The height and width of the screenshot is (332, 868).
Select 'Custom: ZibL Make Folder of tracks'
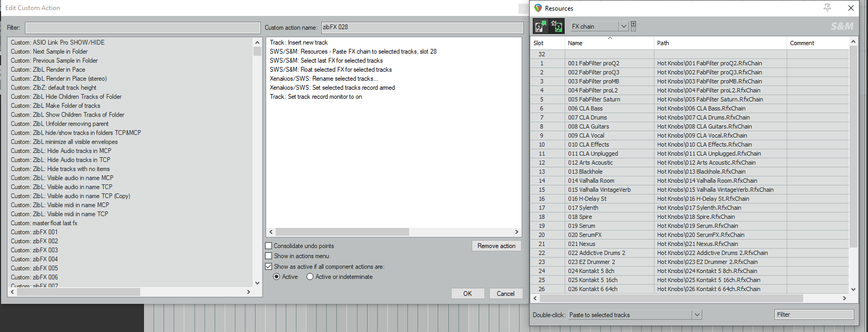(55, 106)
